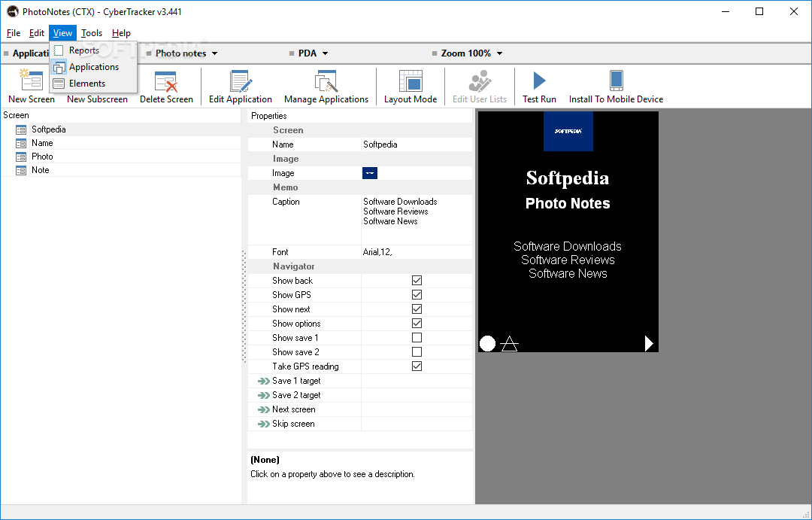Click the Delete Screen icon
Viewport: 812px width, 520px height.
pyautogui.click(x=166, y=81)
